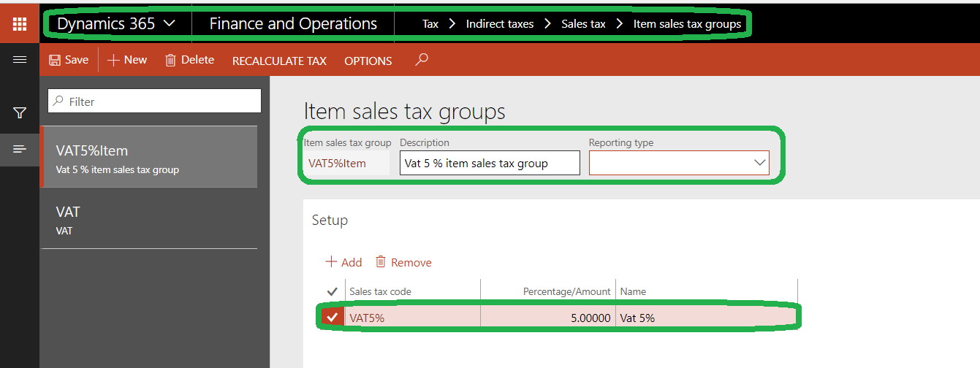Toggle the select-all checkmark column header
Screen dimensions: 980x368
click(x=333, y=291)
